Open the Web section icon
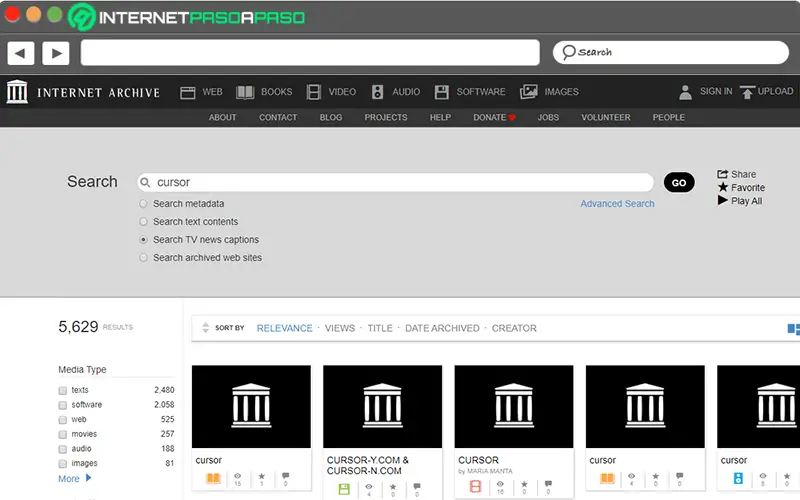The height and width of the screenshot is (500, 800). tap(187, 92)
